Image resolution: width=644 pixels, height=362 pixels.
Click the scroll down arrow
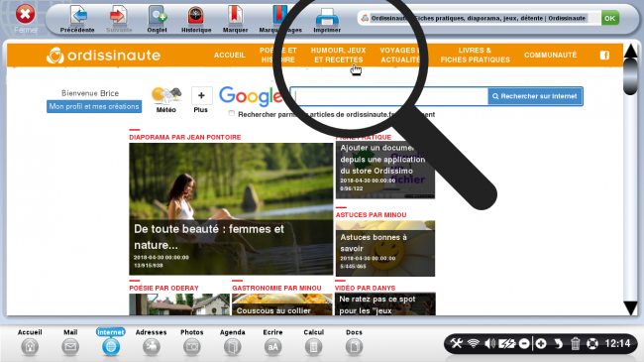click(630, 307)
